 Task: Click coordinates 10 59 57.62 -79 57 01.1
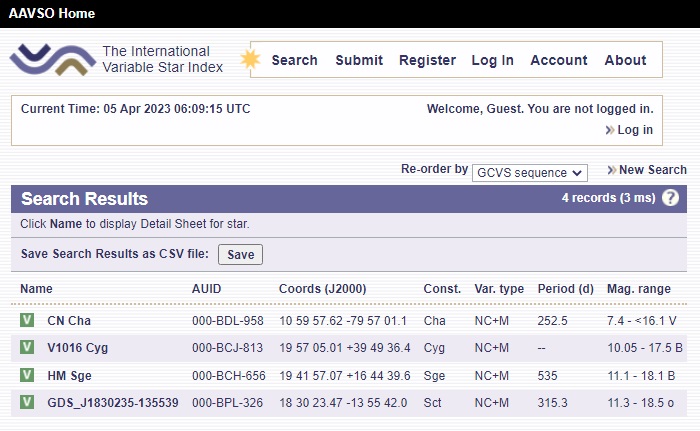pos(343,321)
